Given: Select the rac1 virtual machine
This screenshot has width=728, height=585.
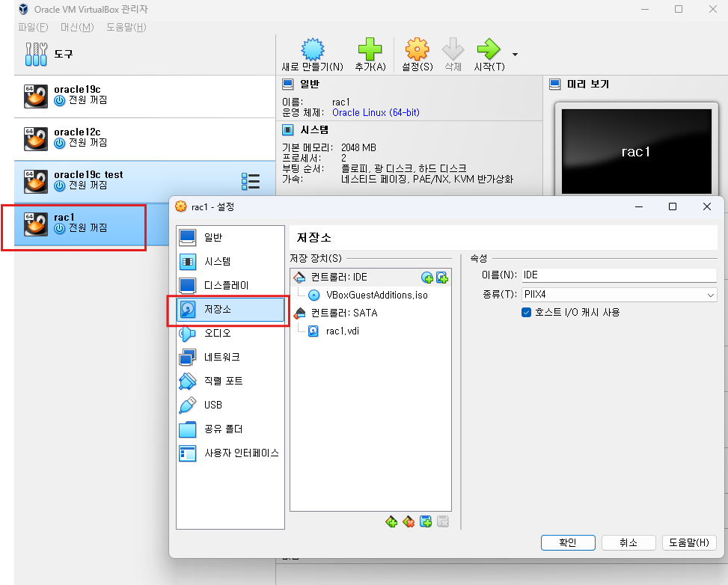Looking at the screenshot, I should 92,224.
